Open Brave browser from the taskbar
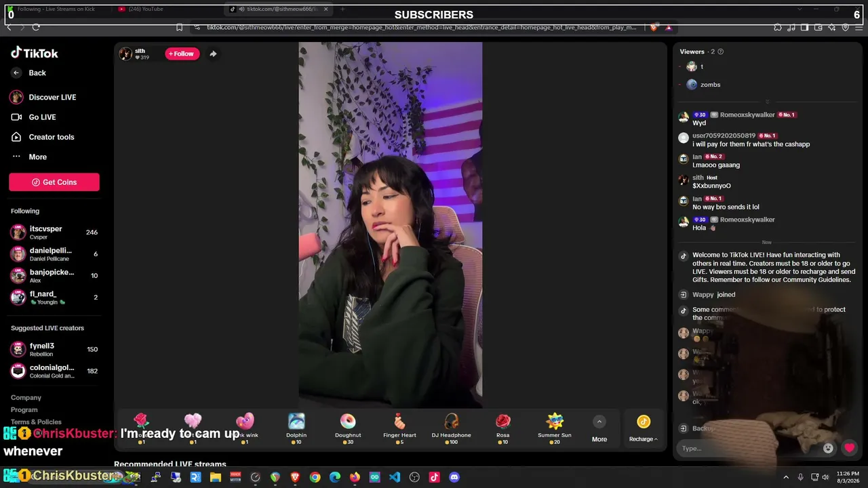 (x=295, y=478)
